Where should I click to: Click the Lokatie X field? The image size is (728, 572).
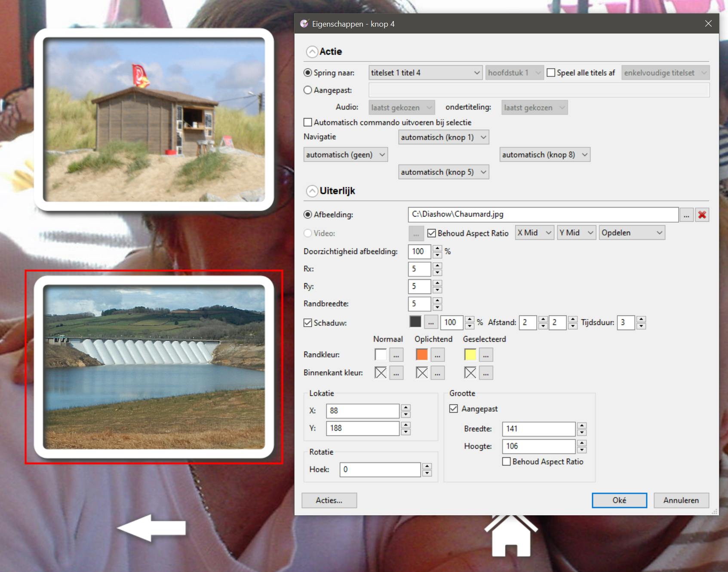pos(362,411)
